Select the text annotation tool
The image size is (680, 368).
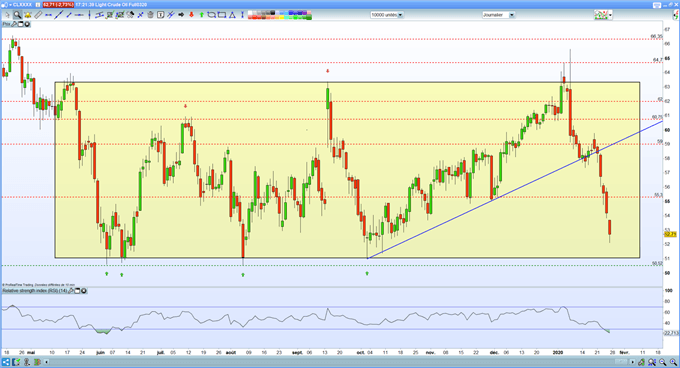pyautogui.click(x=160, y=15)
